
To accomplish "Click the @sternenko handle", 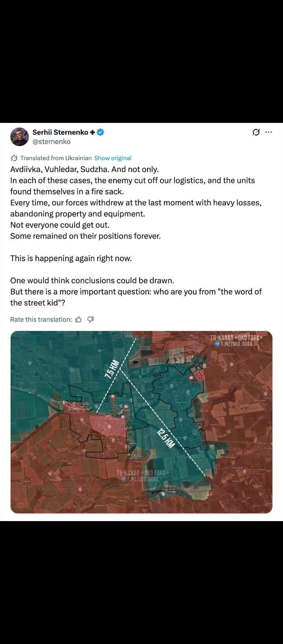I will click(x=51, y=142).
